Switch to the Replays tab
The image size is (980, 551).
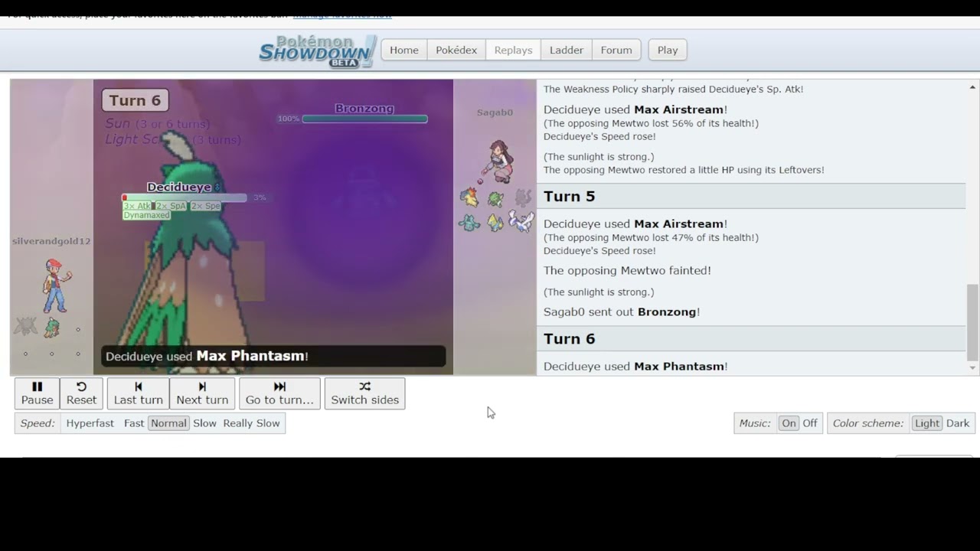point(513,50)
